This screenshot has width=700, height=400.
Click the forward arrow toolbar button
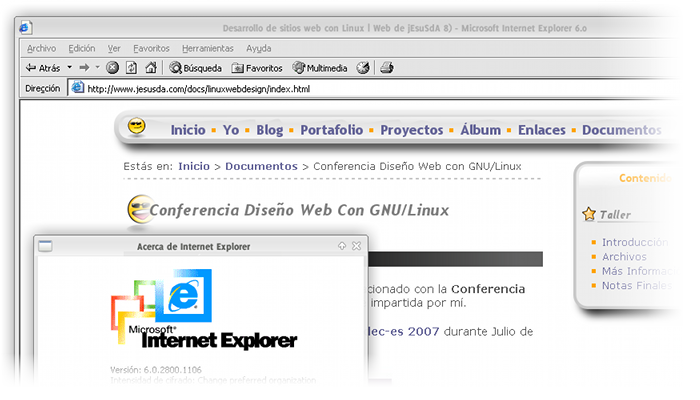[x=84, y=67]
